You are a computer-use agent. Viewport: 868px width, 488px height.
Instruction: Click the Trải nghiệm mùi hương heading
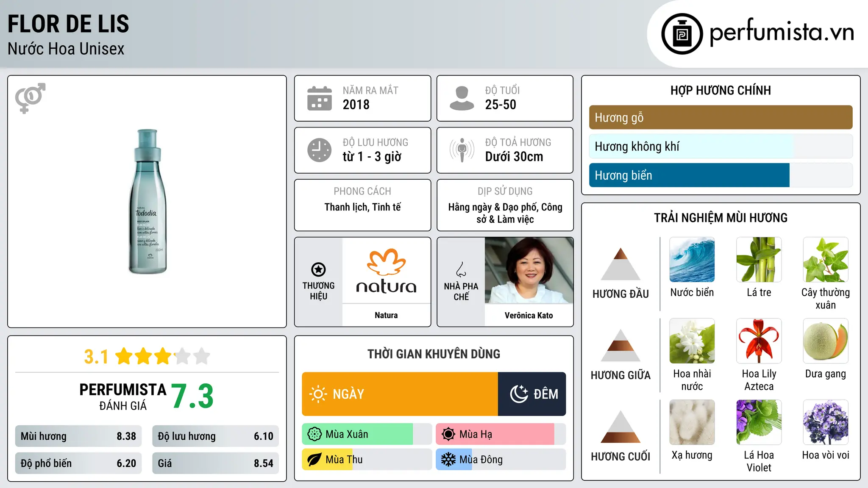[721, 218]
